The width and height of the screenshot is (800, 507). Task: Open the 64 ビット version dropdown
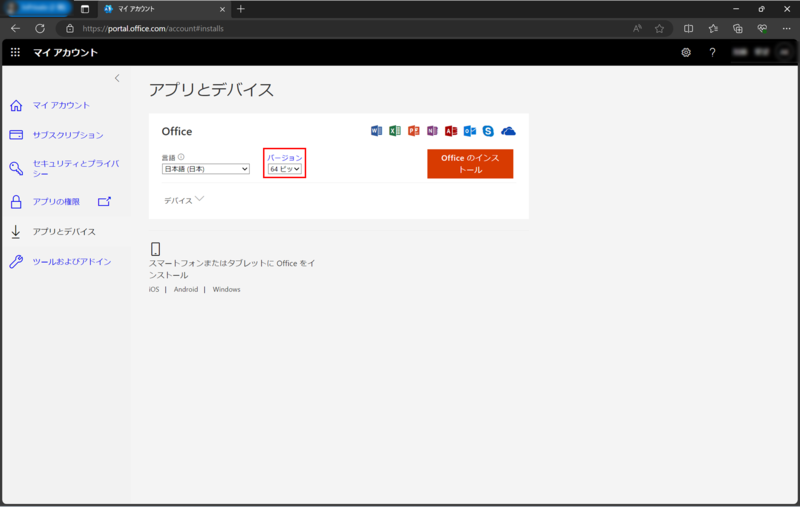(285, 169)
